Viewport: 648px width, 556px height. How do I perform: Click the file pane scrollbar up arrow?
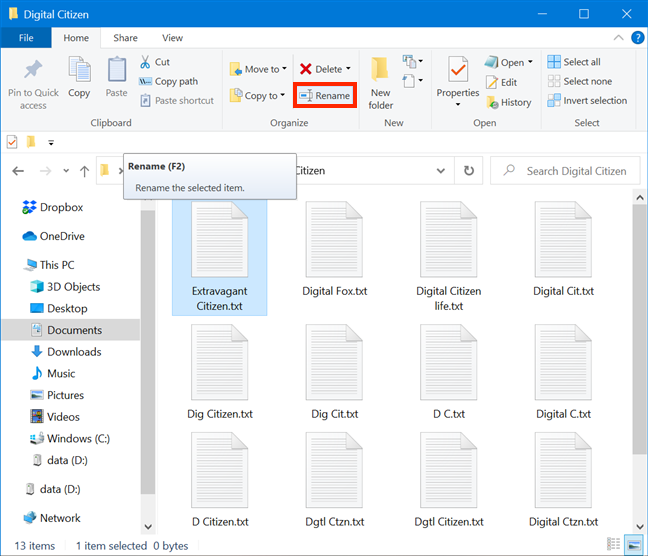point(640,198)
